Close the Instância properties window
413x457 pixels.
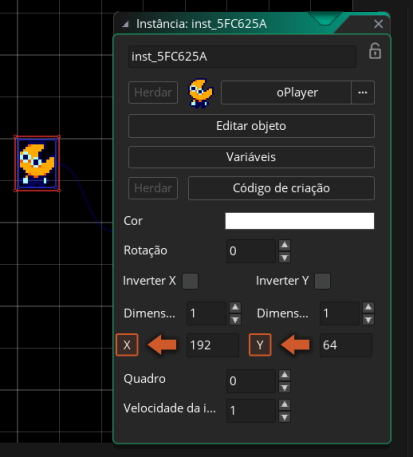coord(378,24)
